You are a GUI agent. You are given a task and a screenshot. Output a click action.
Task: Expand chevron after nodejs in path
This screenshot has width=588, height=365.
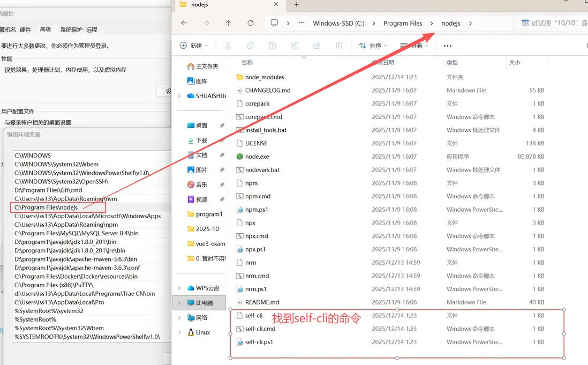(470, 23)
